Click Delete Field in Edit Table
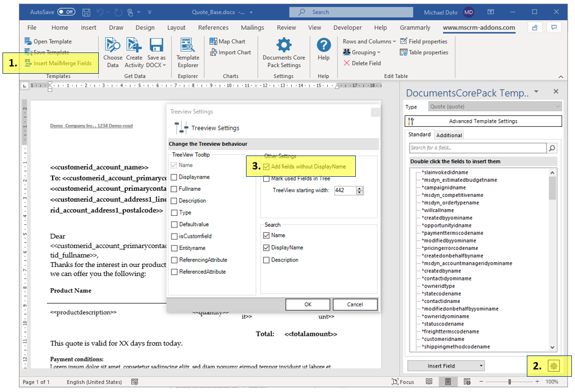The height and width of the screenshot is (392, 575). [x=363, y=63]
